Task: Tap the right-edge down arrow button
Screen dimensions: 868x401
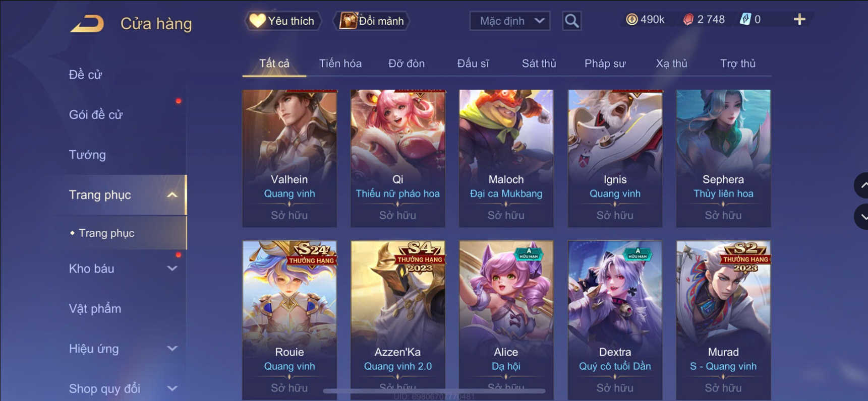Action: click(x=861, y=217)
